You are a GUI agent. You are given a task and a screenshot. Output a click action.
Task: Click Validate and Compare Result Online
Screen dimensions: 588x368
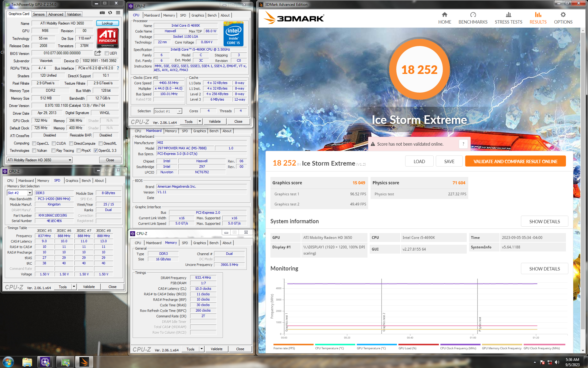pyautogui.click(x=515, y=161)
